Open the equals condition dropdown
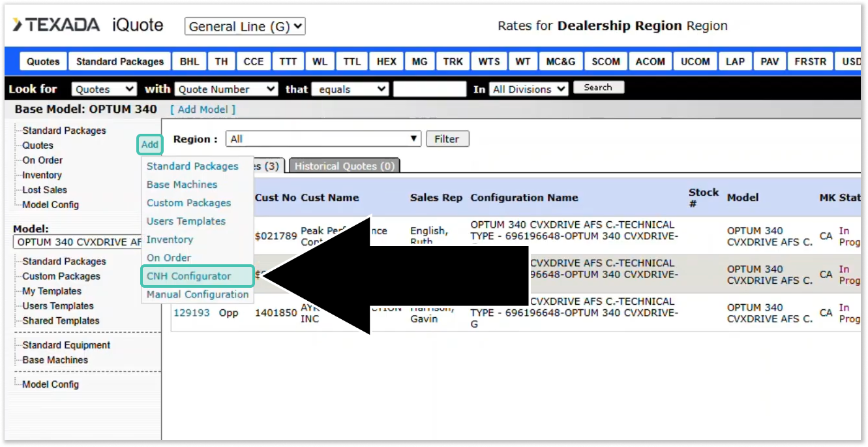 (x=350, y=89)
